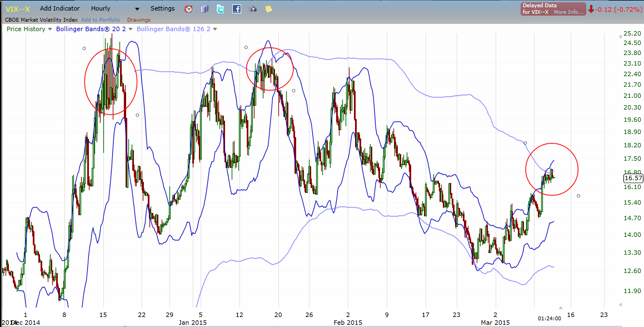The height and width of the screenshot is (327, 644).
Task: Click the Feb 2015 month label
Action: pyautogui.click(x=349, y=323)
